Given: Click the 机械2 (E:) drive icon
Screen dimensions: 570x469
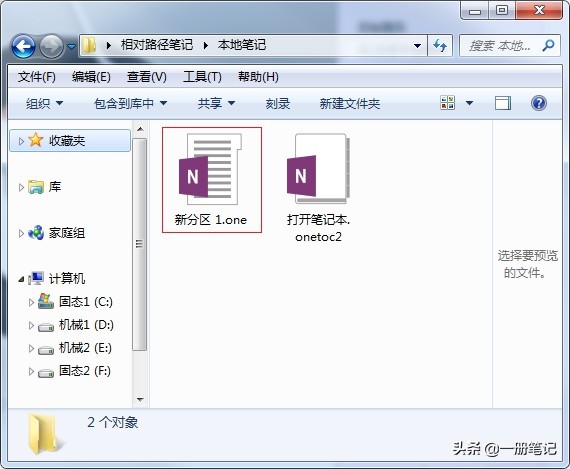Looking at the screenshot, I should click(46, 350).
